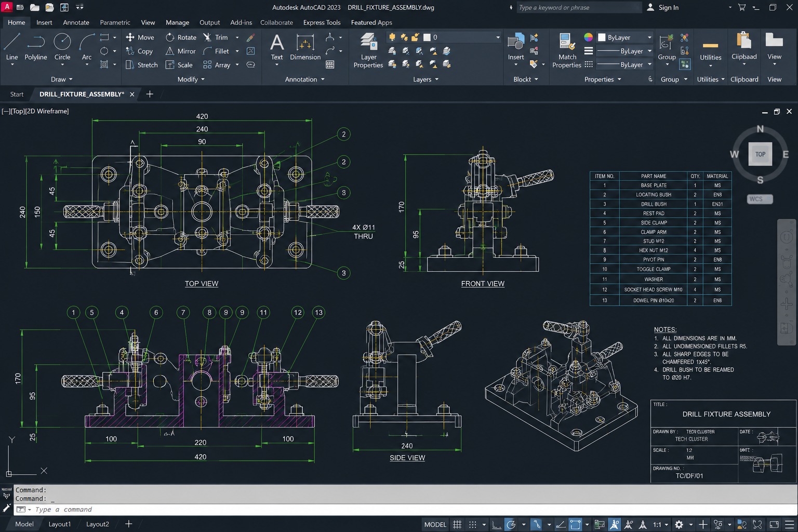This screenshot has height=532, width=798.
Task: Choose the Stretch tool
Action: (x=142, y=65)
